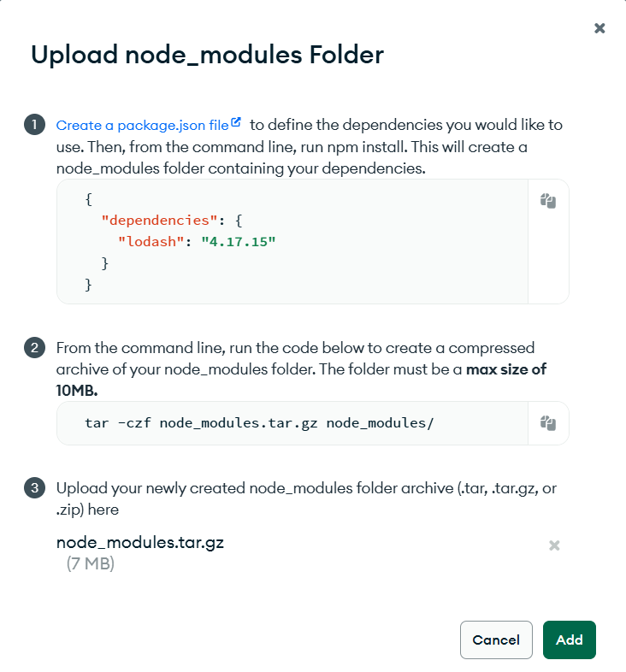Copy the tar archive command
This screenshot has height=672, width=626.
point(548,423)
